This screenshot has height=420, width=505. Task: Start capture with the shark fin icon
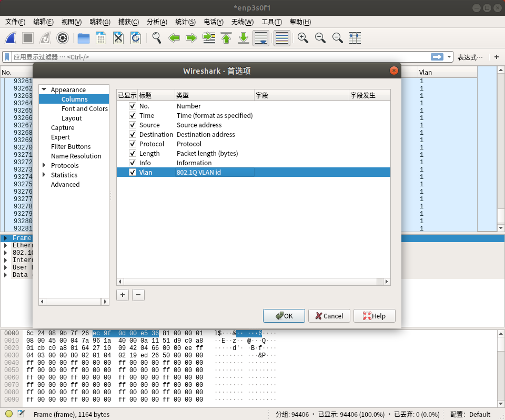[x=11, y=38]
